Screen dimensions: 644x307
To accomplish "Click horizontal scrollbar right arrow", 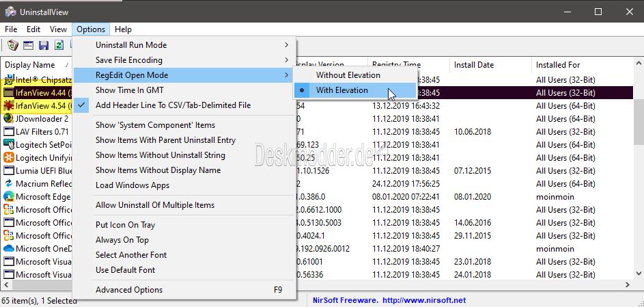I will (628, 284).
